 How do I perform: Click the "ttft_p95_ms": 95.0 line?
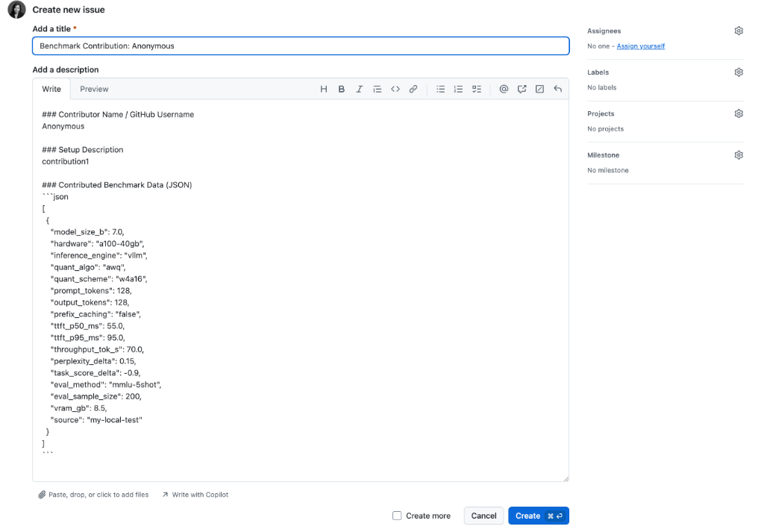[x=88, y=337]
